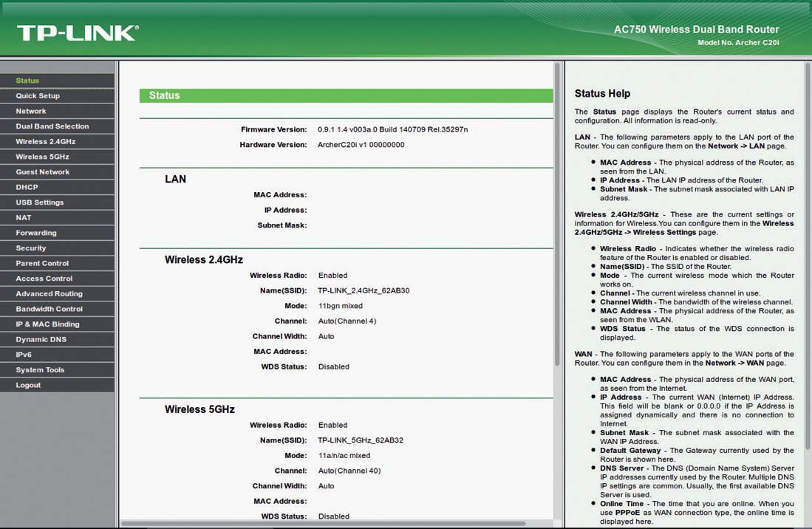This screenshot has height=529, width=812.
Task: Click 'Model No. Archer C20i' in the header
Action: pos(738,42)
